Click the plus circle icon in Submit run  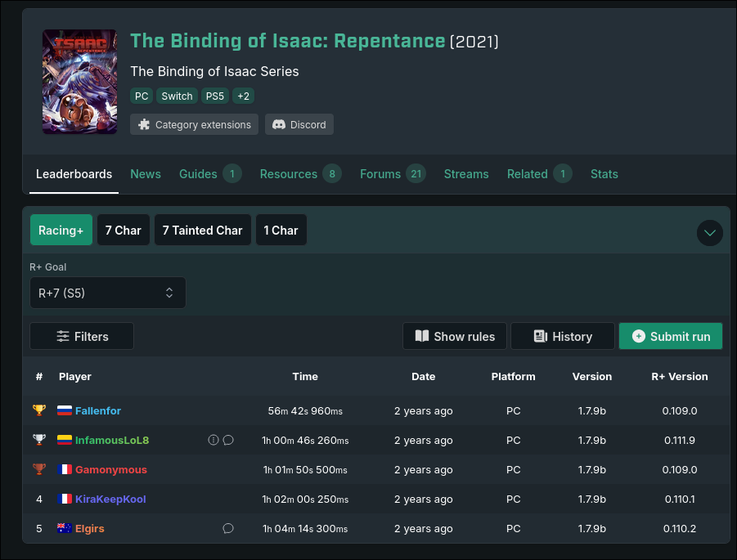tap(639, 336)
